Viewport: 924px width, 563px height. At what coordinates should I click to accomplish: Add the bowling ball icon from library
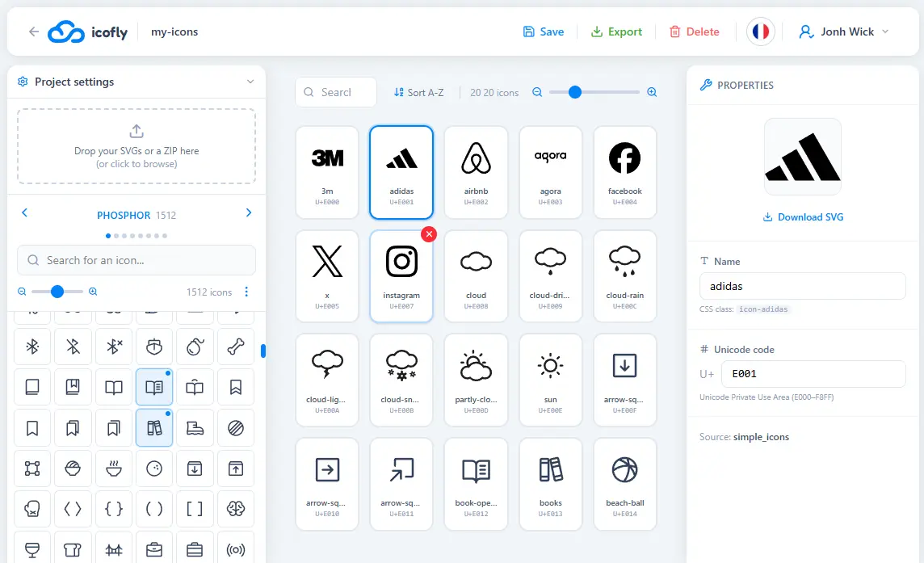[x=154, y=468]
